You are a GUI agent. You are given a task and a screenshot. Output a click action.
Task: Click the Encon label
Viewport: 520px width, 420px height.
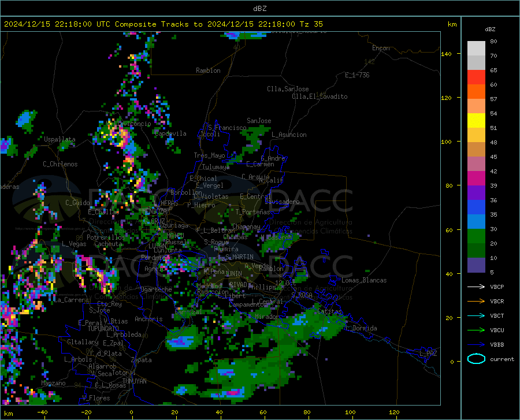[381, 48]
